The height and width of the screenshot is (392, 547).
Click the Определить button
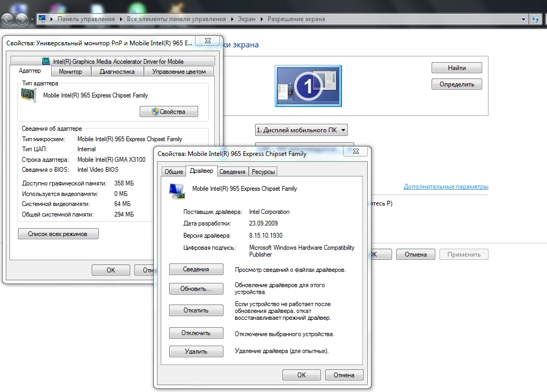(457, 84)
